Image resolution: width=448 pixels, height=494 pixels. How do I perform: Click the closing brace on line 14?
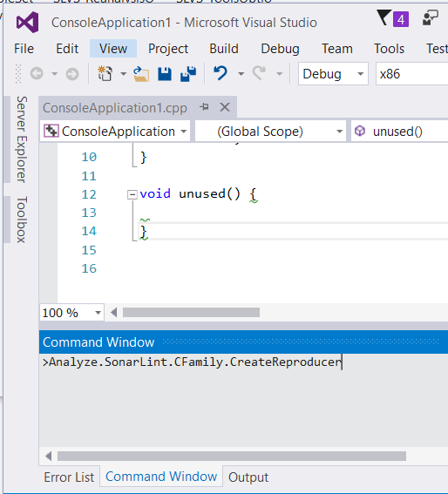point(144,233)
